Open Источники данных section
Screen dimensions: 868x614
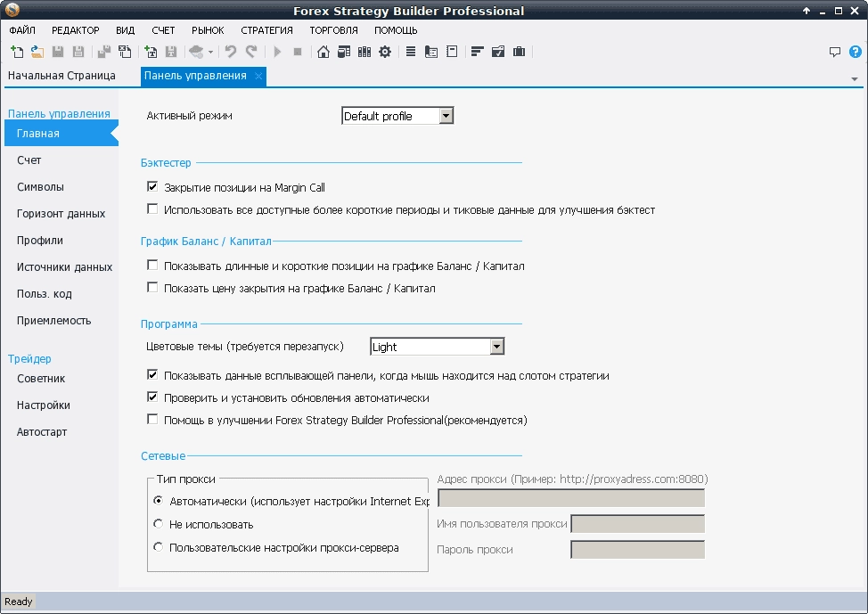64,266
